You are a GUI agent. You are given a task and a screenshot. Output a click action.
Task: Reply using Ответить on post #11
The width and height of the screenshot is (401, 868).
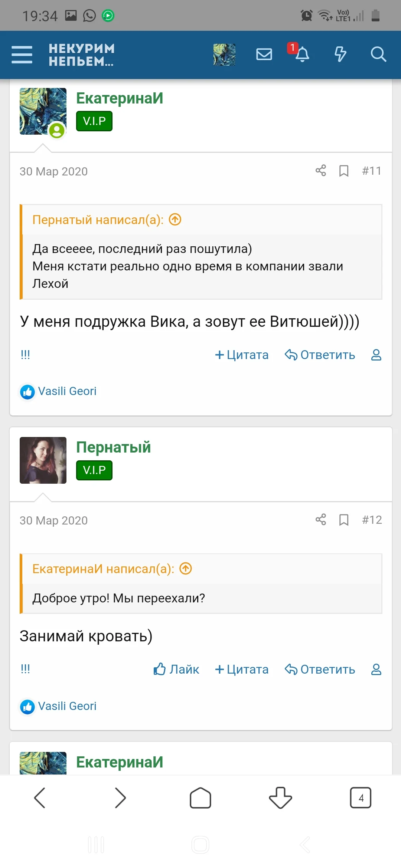pos(320,355)
